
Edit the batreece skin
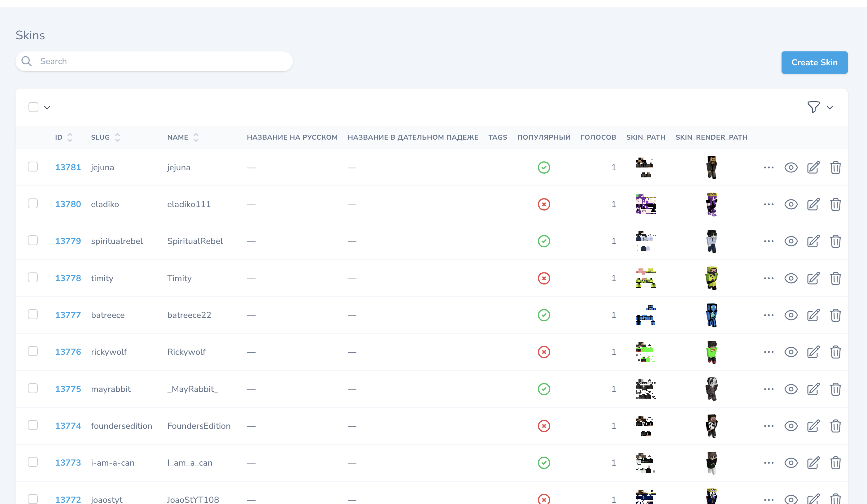click(x=813, y=315)
